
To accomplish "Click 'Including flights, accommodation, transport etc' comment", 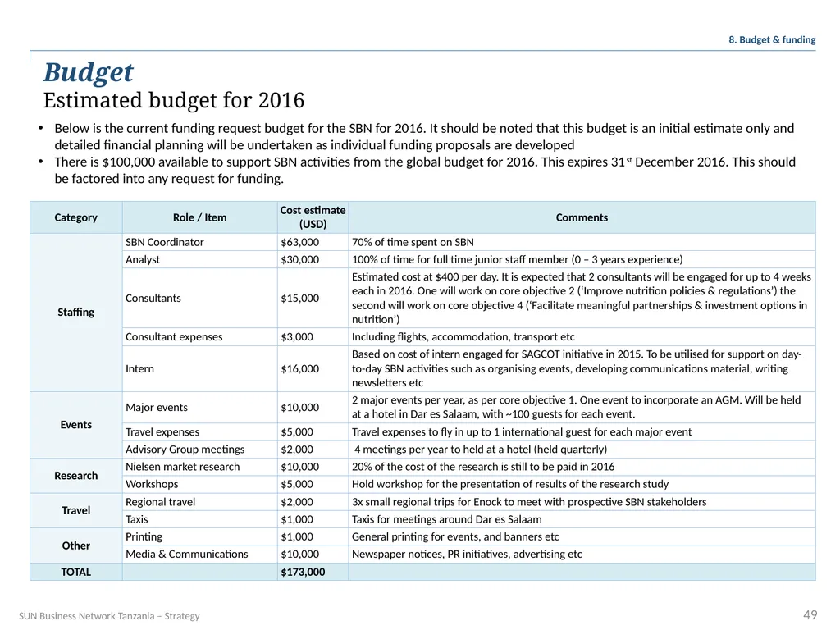I will [582, 337].
